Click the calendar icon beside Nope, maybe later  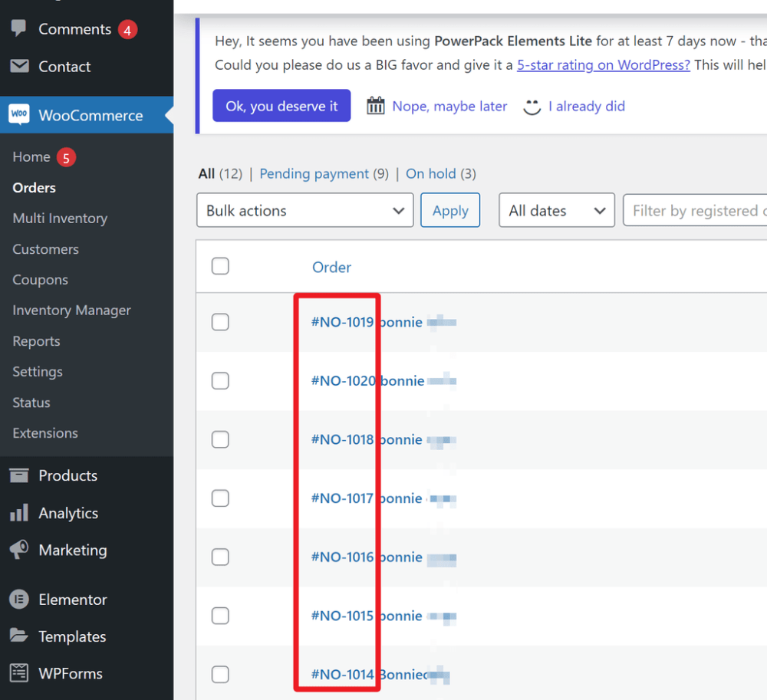pyautogui.click(x=376, y=105)
